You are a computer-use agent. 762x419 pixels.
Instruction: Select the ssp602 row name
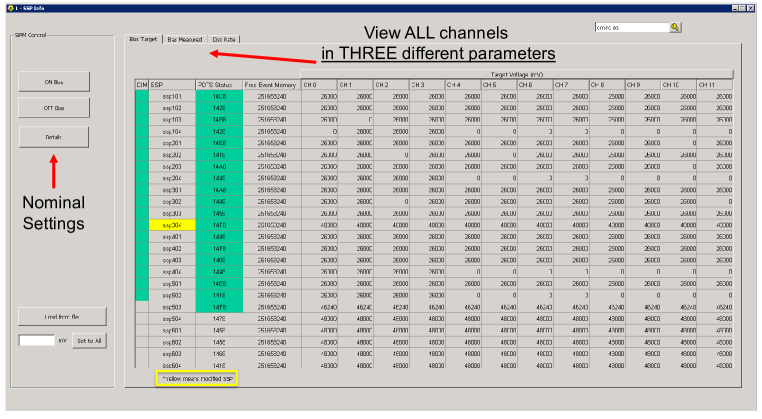[x=172, y=342]
